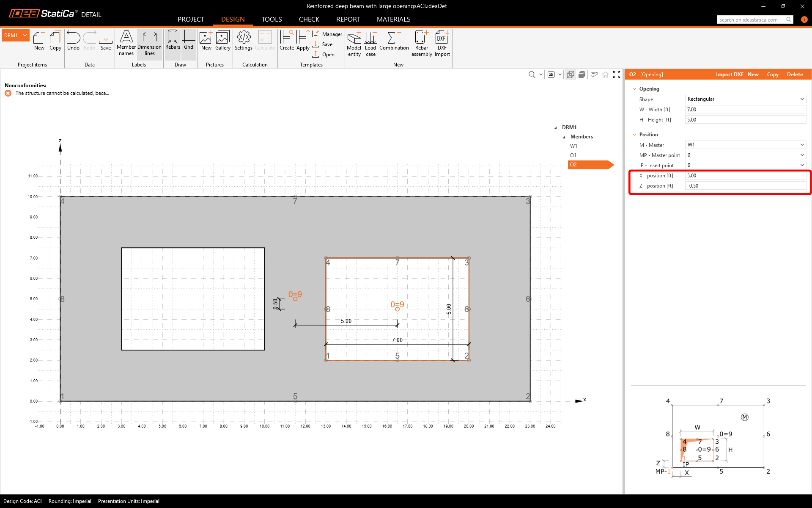Switch to the CHECK tab
Image resolution: width=812 pixels, height=508 pixels.
(309, 19)
